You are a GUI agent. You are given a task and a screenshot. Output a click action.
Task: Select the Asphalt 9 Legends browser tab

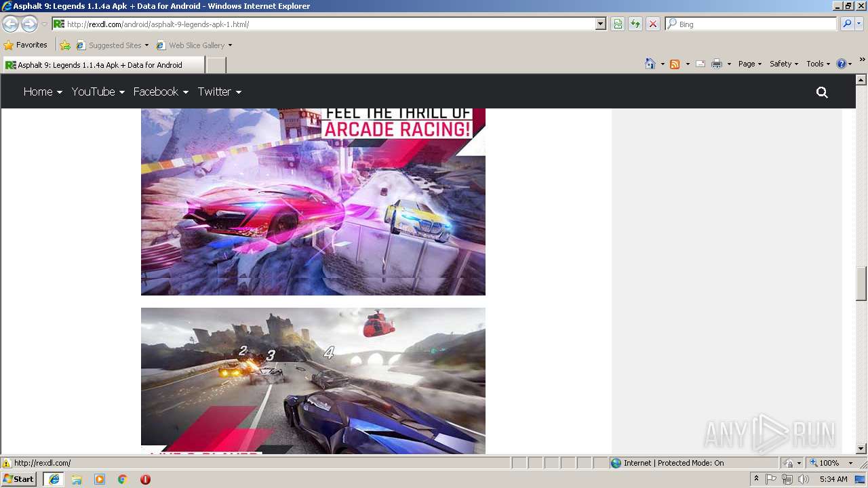(103, 65)
